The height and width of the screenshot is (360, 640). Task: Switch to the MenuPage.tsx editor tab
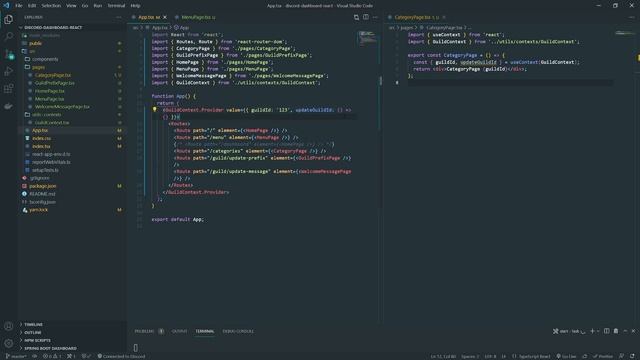[x=198, y=17]
